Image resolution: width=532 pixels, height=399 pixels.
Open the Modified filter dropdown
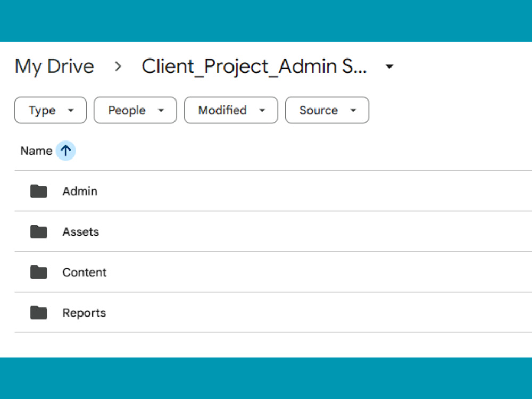(231, 110)
